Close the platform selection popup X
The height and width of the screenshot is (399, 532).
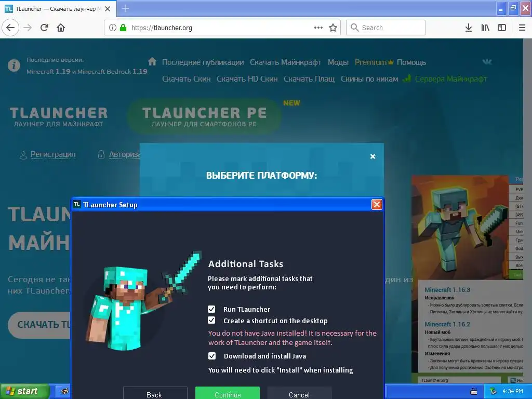(373, 156)
